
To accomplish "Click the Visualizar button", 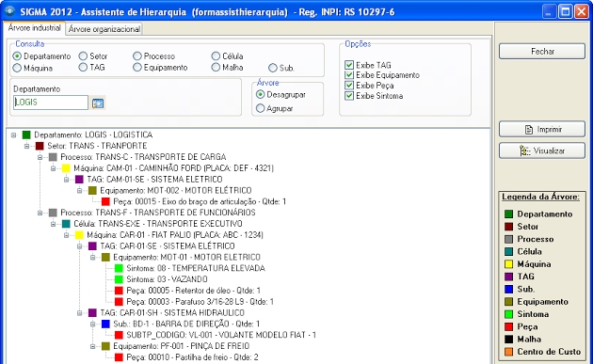I will coord(542,150).
